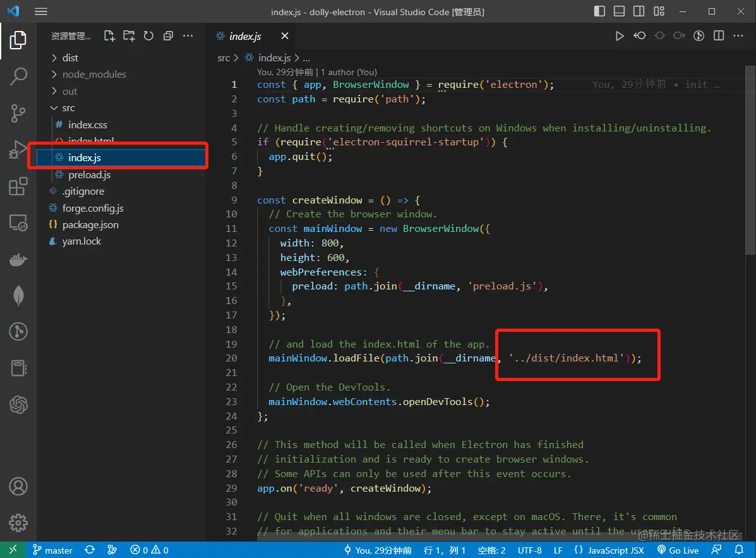Open the Manage gear icon

point(18,523)
